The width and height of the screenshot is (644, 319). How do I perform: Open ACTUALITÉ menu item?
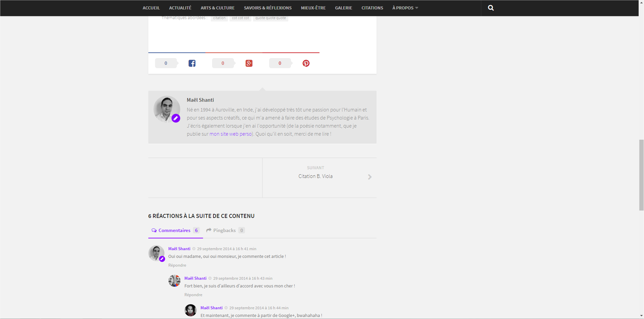(x=180, y=8)
